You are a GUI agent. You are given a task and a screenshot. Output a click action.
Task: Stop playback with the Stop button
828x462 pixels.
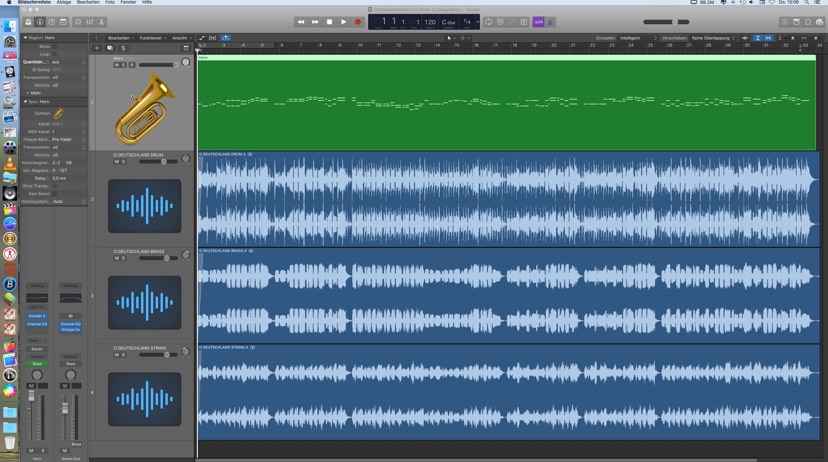330,22
